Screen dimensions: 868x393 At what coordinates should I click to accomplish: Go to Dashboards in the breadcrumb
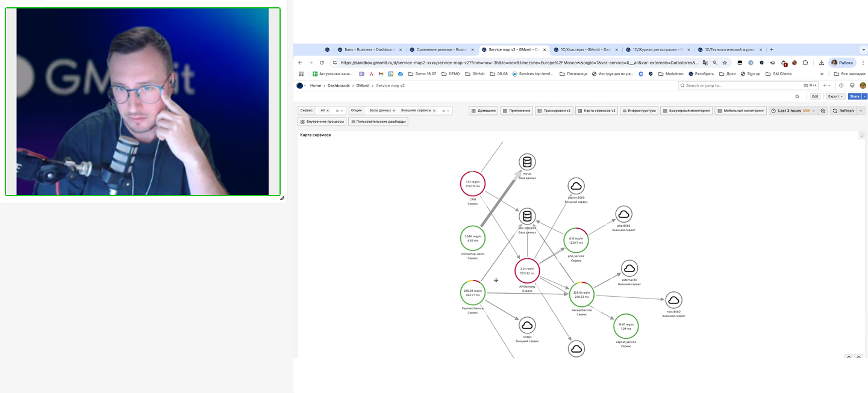tap(339, 85)
